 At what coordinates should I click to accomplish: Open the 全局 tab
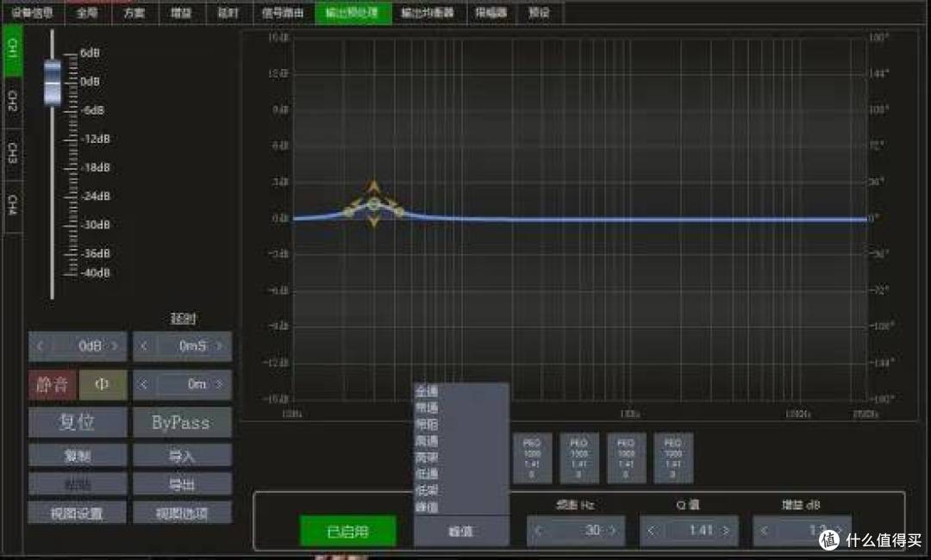(x=87, y=12)
